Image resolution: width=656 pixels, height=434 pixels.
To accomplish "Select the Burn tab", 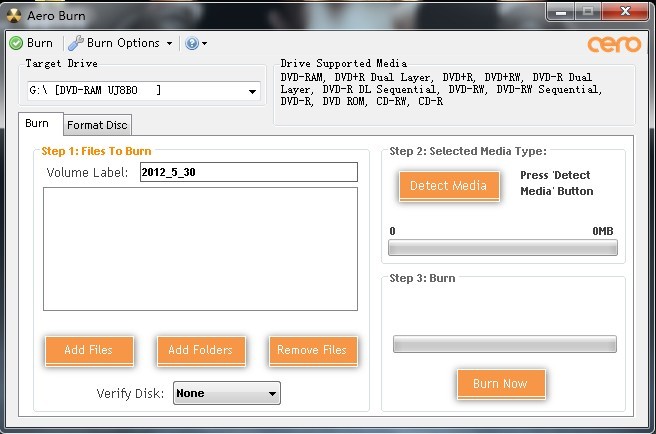I will (x=37, y=124).
